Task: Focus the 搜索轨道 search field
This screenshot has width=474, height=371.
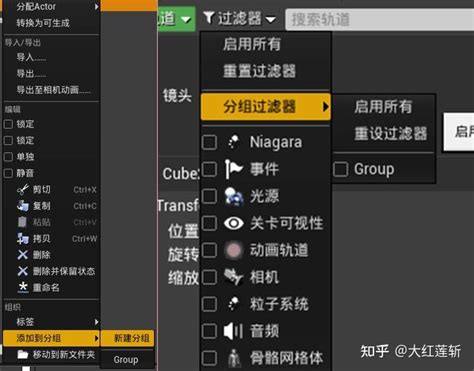Action: 380,19
